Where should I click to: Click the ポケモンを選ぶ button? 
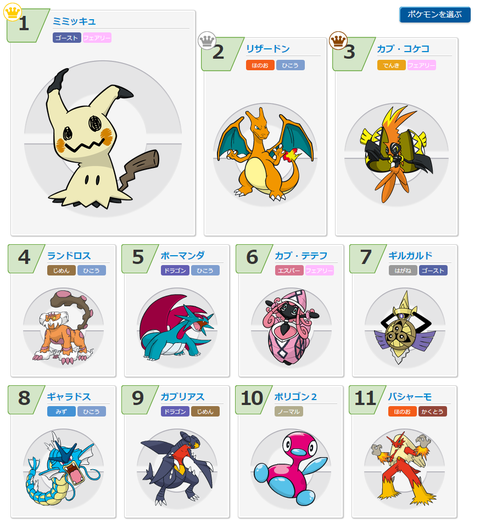pyautogui.click(x=435, y=15)
